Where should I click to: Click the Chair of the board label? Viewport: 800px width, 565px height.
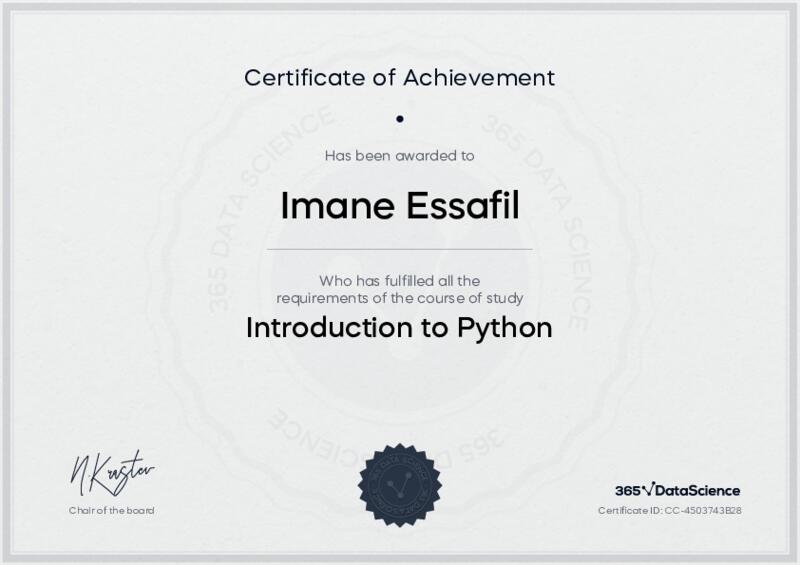click(x=112, y=511)
